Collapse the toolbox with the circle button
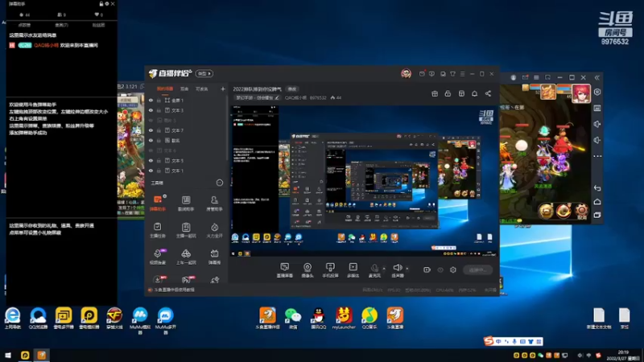 (220, 183)
